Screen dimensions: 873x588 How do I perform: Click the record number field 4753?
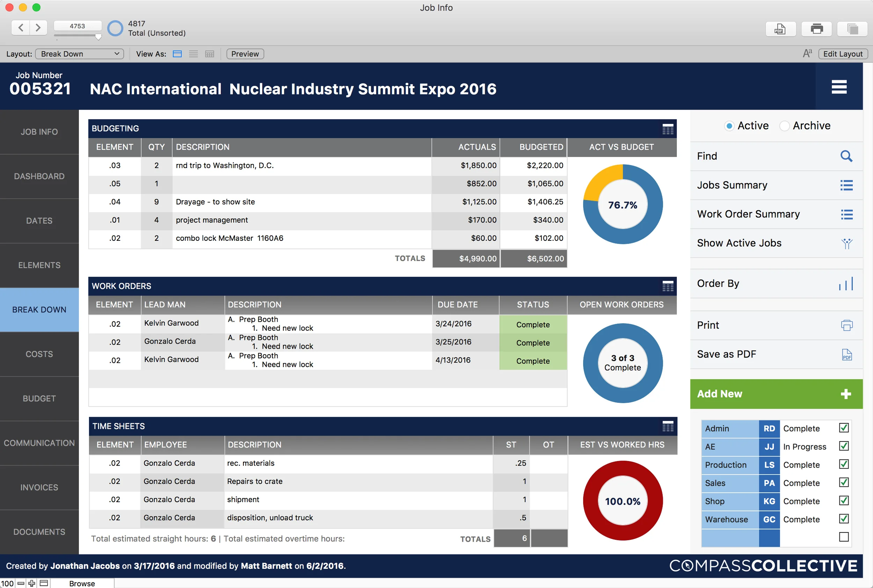click(x=78, y=26)
